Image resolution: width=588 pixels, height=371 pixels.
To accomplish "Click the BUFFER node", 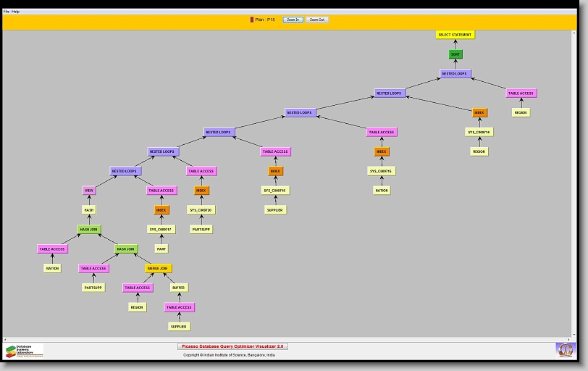I will (x=179, y=288).
